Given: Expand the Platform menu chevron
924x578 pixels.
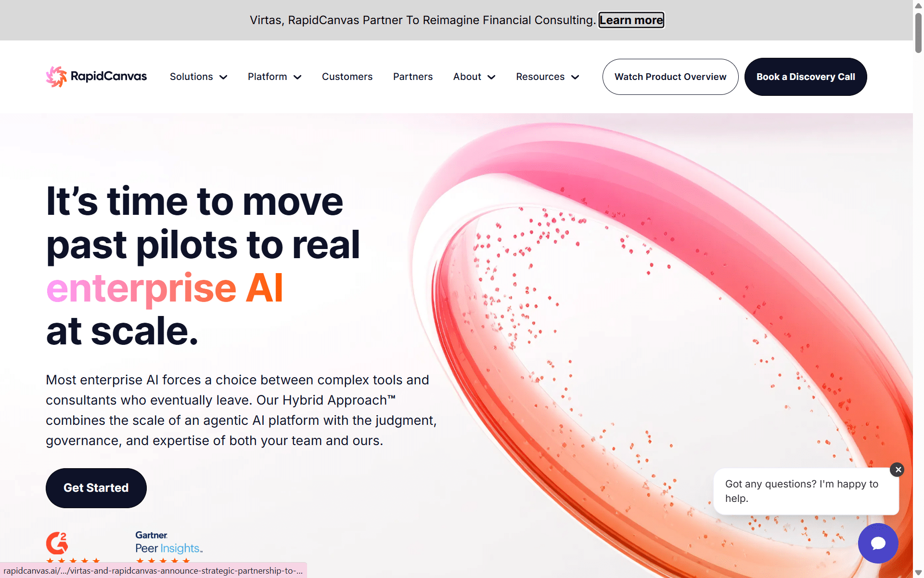Looking at the screenshot, I should [297, 77].
